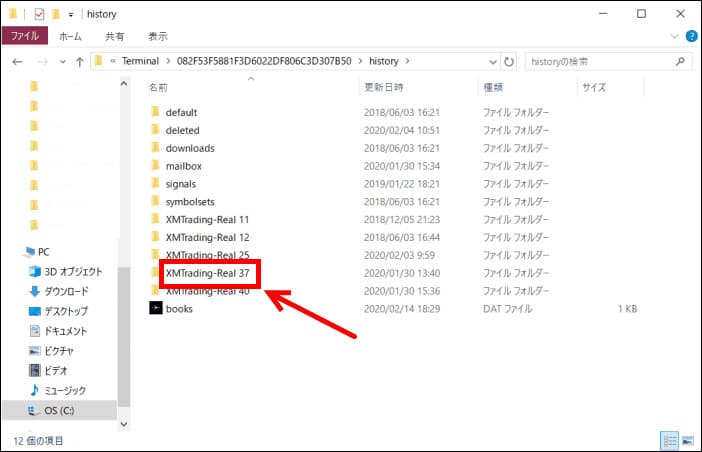Image resolution: width=702 pixels, height=452 pixels.
Task: Click the Up directory arrow button
Action: click(x=78, y=61)
